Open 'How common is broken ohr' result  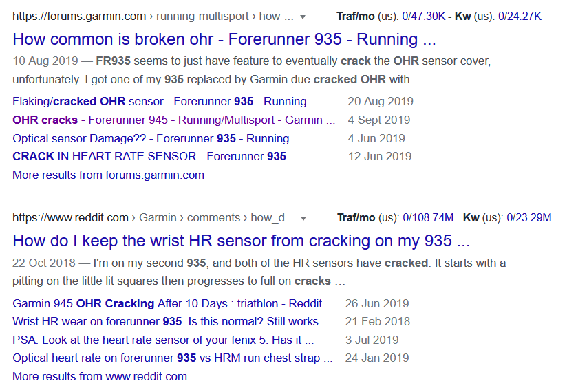(224, 39)
